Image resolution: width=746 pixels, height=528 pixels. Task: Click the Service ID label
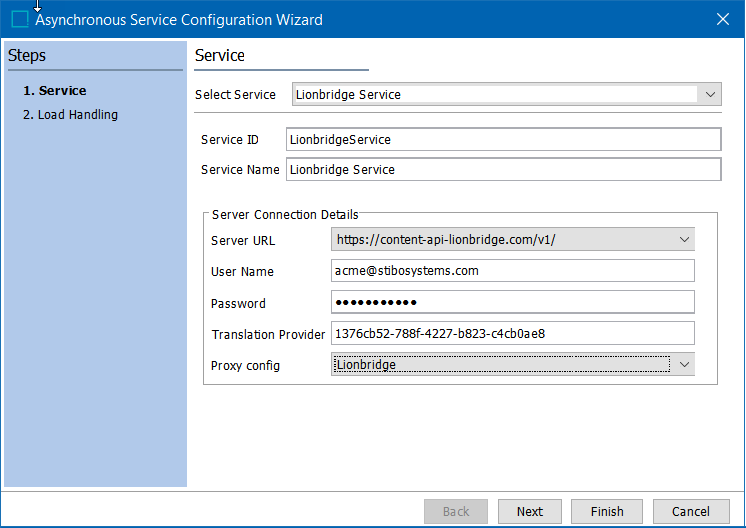pos(229,139)
